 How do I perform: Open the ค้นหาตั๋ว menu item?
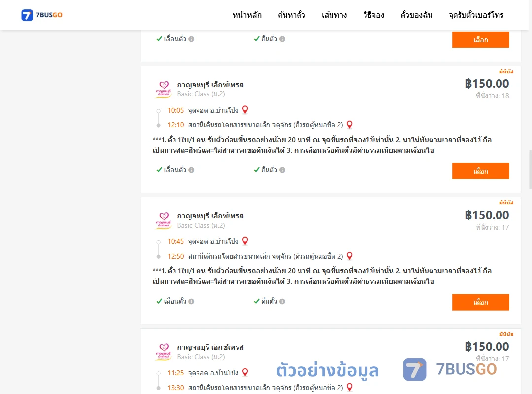[292, 15]
